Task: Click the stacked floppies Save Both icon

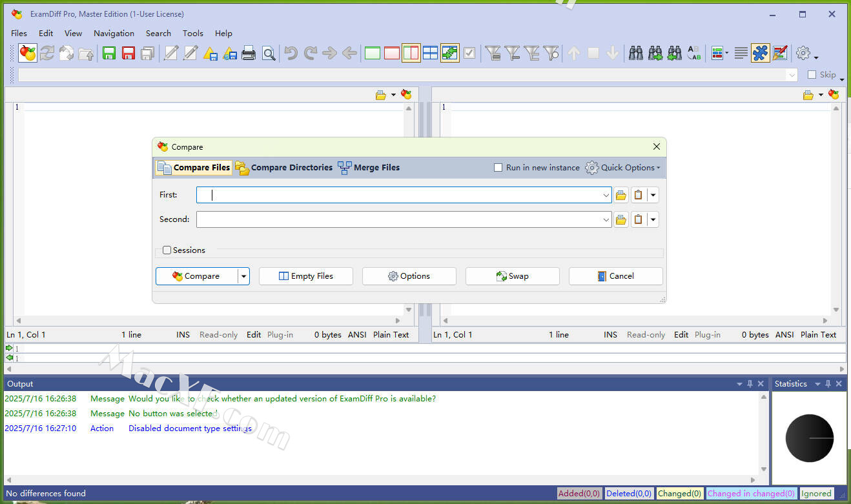Action: tap(148, 54)
